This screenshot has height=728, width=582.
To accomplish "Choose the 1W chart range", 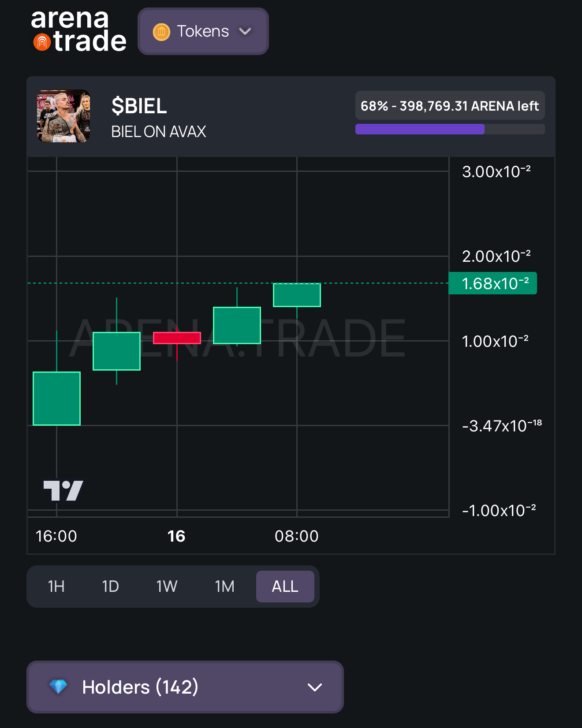I will 167,587.
